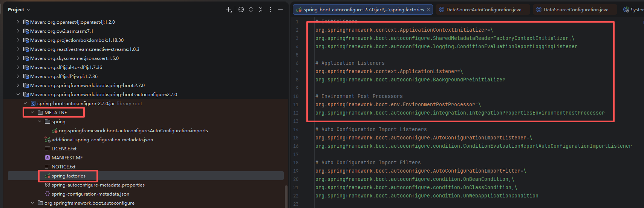
Task: Select org.springframework.boot.autoconfigure.AutoConfiguration.imports file
Action: coord(133,131)
